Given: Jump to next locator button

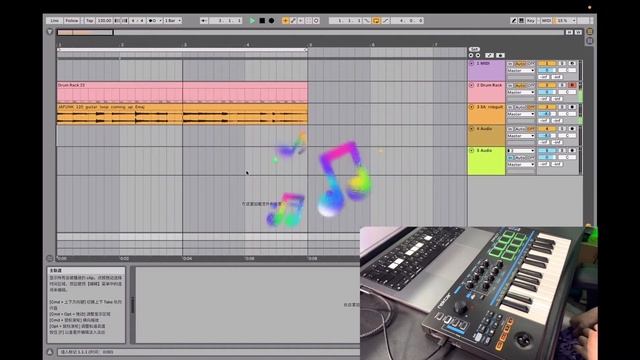Looking at the screenshot, I should [478, 55].
